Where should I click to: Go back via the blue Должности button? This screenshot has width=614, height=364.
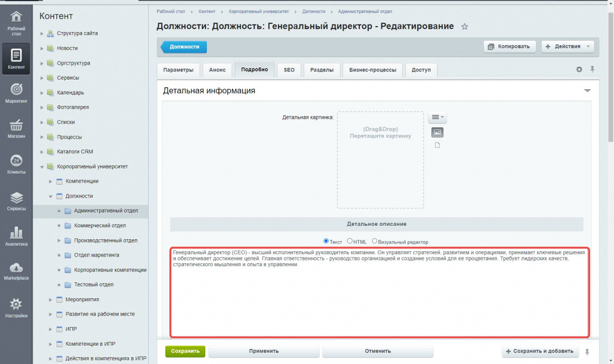[184, 47]
